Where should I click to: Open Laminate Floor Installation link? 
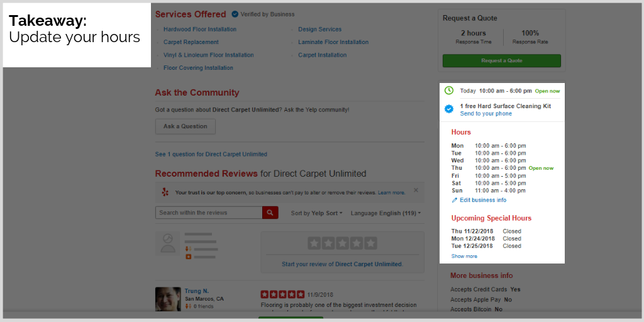[333, 42]
